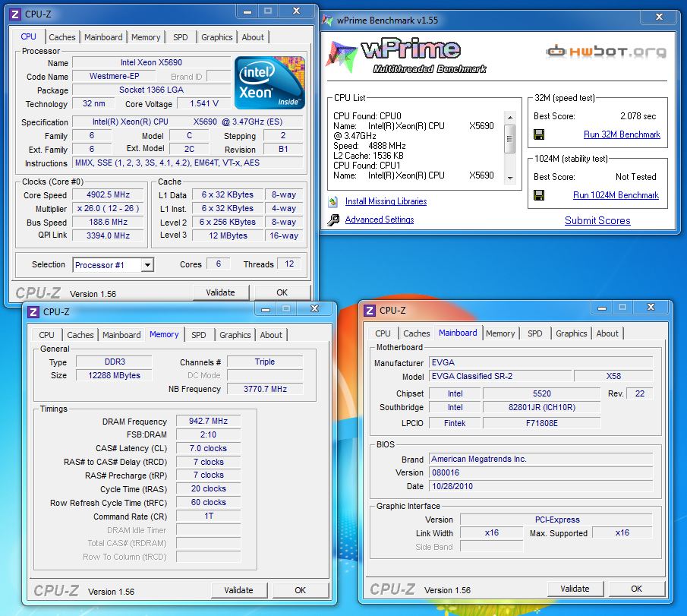687x616 pixels.
Task: Click the Threads value 12
Action: coord(289,264)
